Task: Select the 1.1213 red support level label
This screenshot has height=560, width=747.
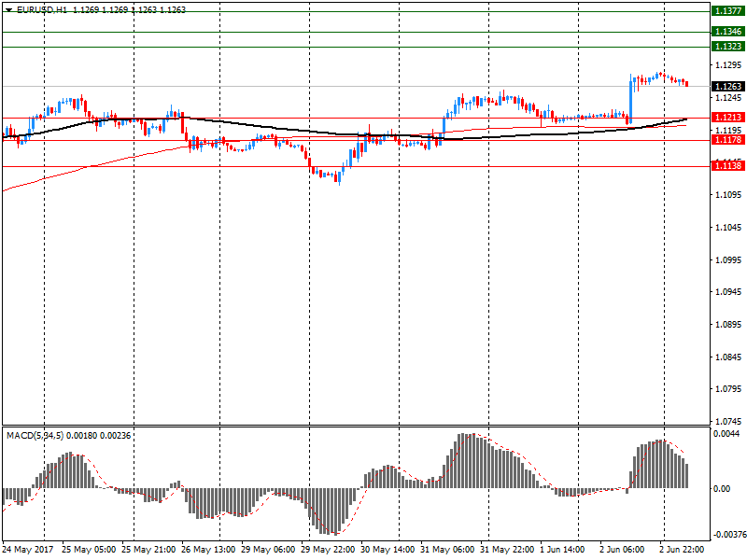Action: click(728, 118)
